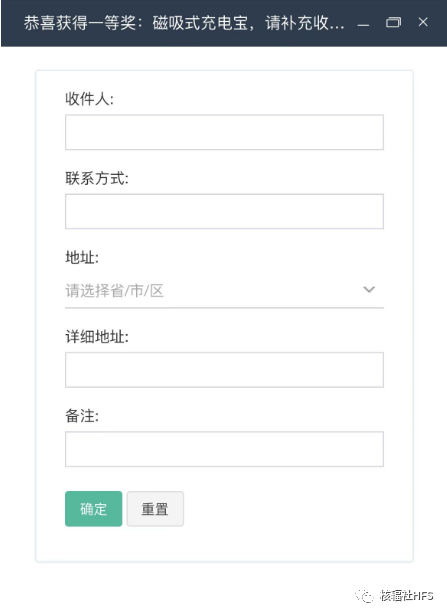Submit the form with 确定
Image resolution: width=447 pixels, height=615 pixels.
click(x=93, y=509)
